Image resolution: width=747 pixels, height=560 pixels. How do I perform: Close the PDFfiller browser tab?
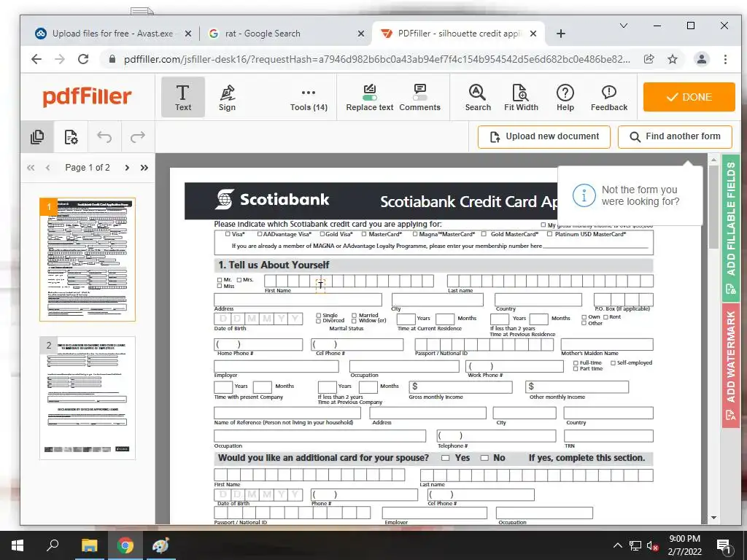pyautogui.click(x=533, y=34)
